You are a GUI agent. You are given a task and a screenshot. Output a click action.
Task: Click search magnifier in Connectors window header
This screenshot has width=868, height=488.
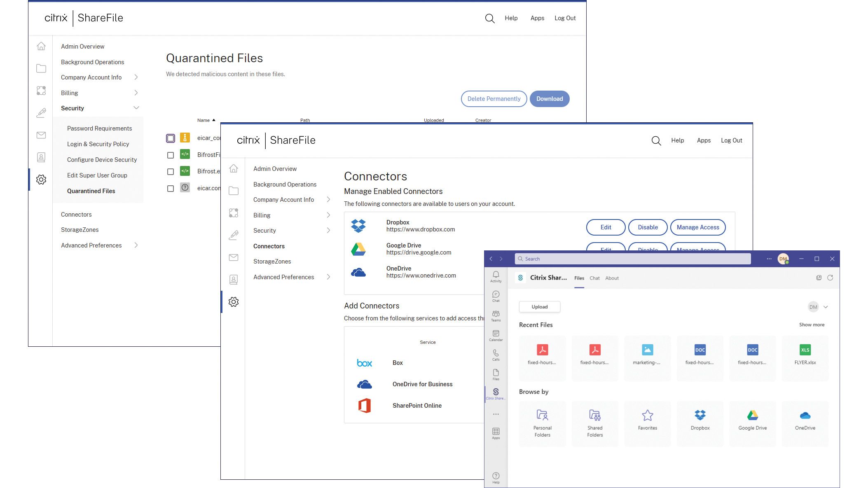pyautogui.click(x=656, y=141)
